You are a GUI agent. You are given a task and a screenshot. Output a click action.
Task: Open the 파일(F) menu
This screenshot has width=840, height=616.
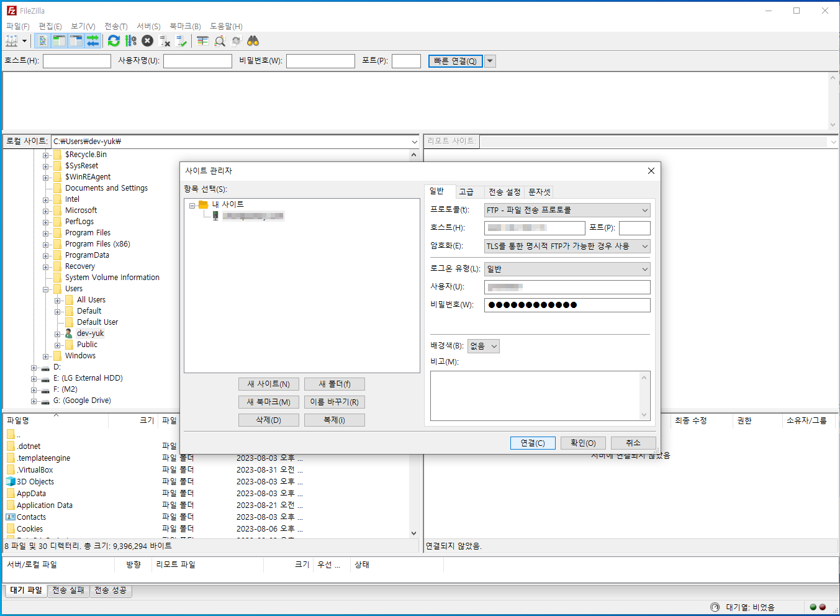[x=18, y=26]
